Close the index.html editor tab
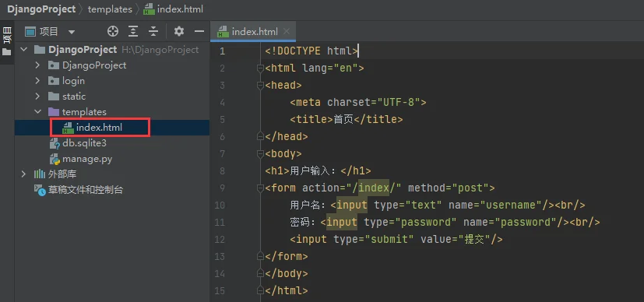644x302 pixels. click(287, 31)
